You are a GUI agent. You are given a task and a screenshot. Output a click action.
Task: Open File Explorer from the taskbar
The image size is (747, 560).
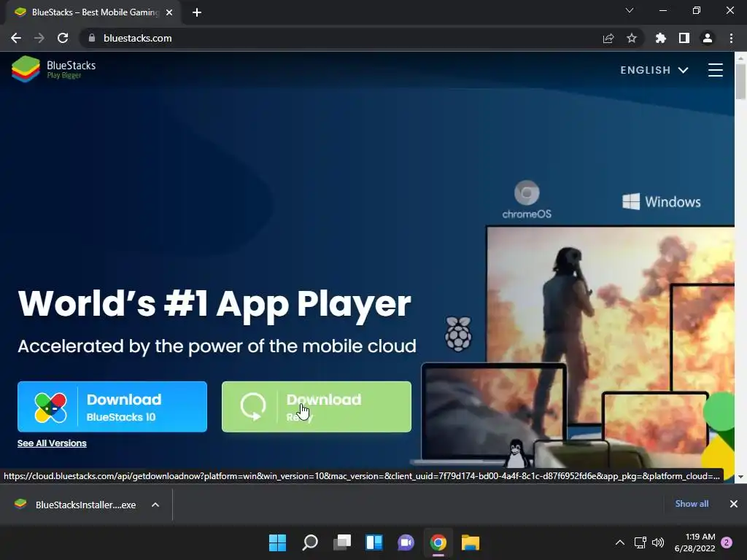point(471,542)
